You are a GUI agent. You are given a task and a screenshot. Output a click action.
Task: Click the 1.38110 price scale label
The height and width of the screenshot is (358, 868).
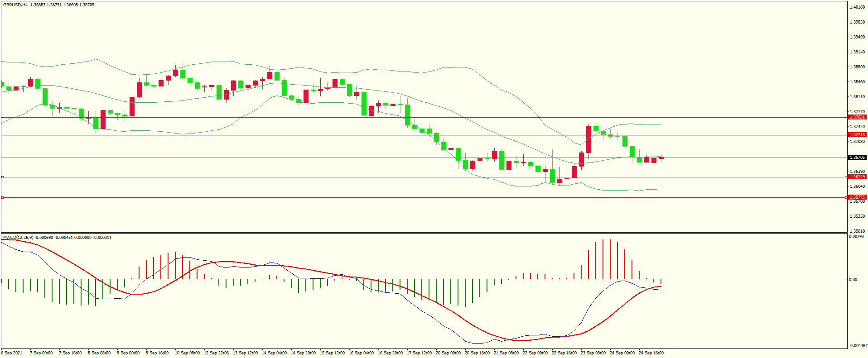858,97
